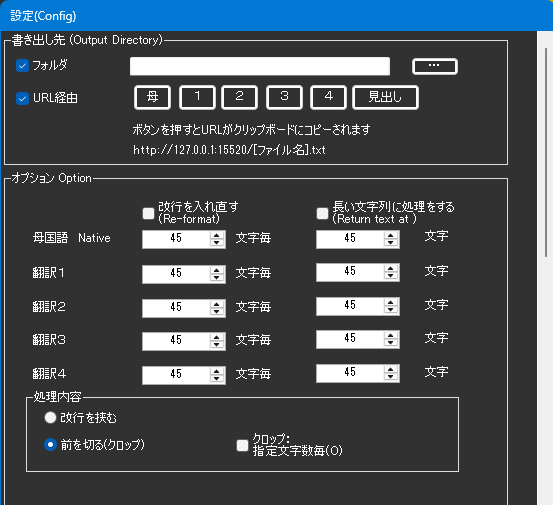Uncheck the フォルダ checkbox

[22, 66]
